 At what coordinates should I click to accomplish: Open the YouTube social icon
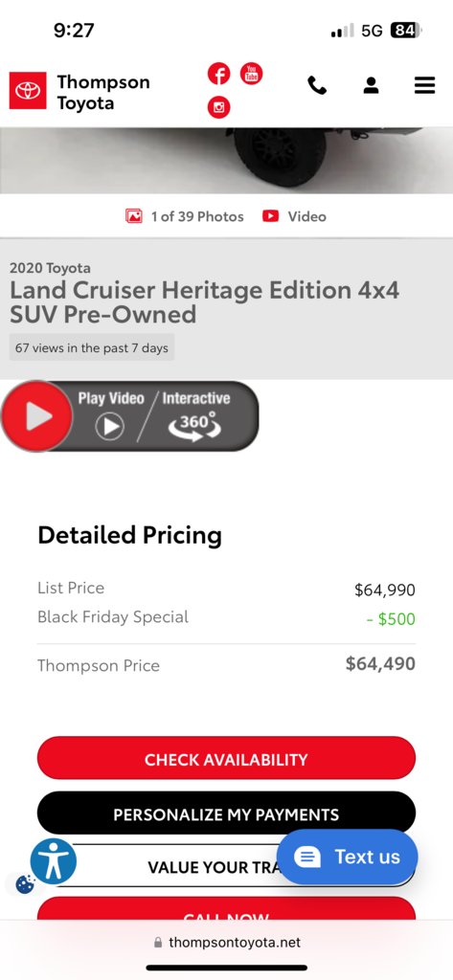pyautogui.click(x=252, y=74)
